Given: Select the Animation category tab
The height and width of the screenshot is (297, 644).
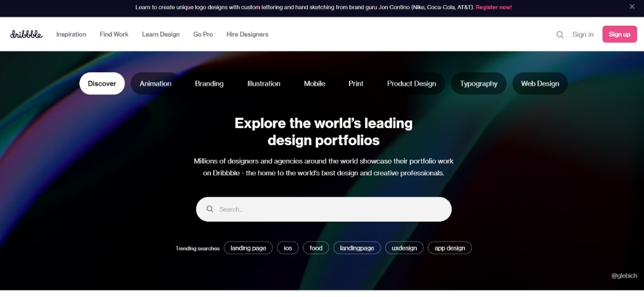Looking at the screenshot, I should click(x=155, y=83).
